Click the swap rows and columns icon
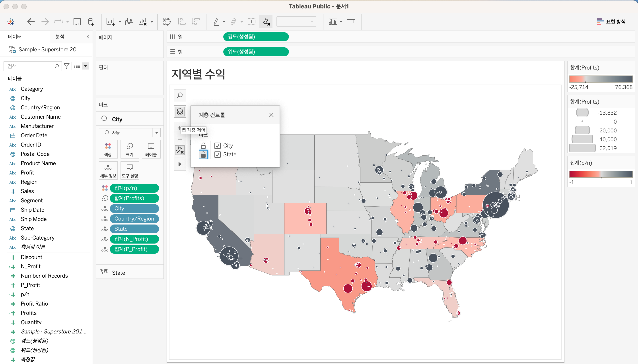Image resolution: width=638 pixels, height=364 pixels. pyautogui.click(x=167, y=22)
